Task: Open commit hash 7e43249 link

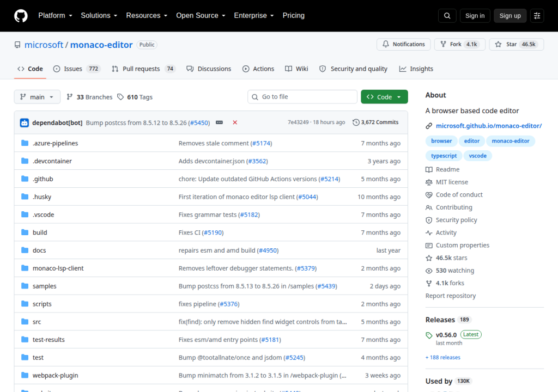Action: [298, 122]
